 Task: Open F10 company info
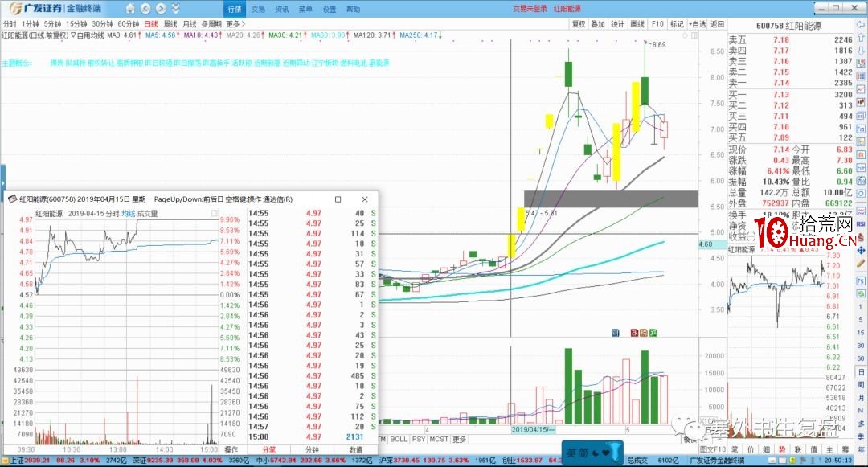pyautogui.click(x=657, y=24)
